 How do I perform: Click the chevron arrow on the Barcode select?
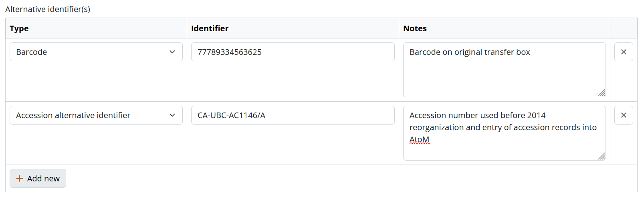pyautogui.click(x=172, y=52)
